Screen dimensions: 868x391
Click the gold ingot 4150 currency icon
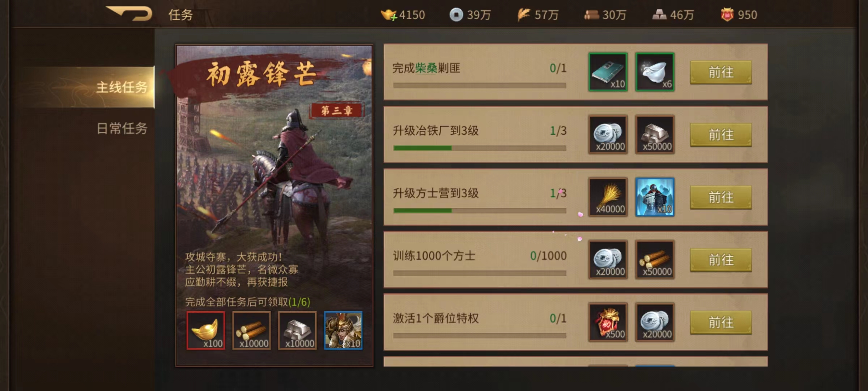point(388,15)
